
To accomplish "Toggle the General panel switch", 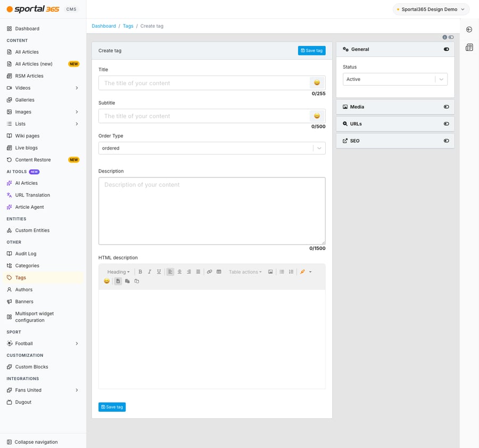I will pyautogui.click(x=447, y=49).
